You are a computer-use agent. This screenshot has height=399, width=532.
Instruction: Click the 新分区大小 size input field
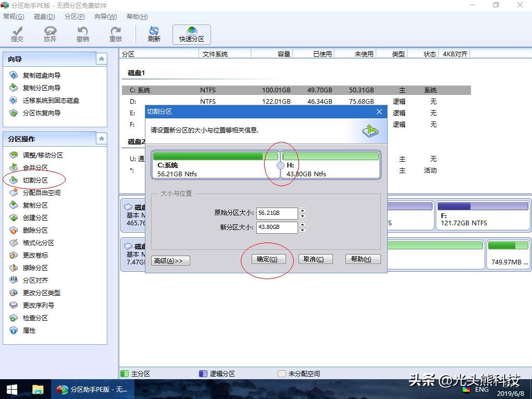coord(276,227)
